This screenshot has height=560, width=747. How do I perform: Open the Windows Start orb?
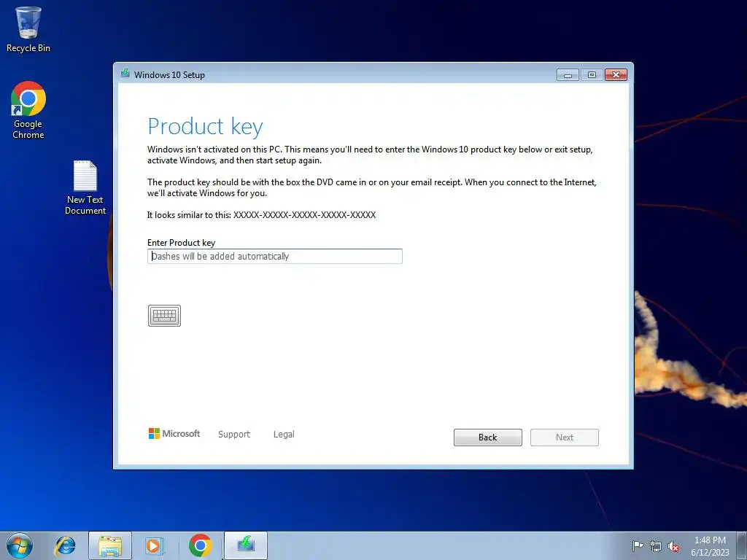click(x=20, y=545)
